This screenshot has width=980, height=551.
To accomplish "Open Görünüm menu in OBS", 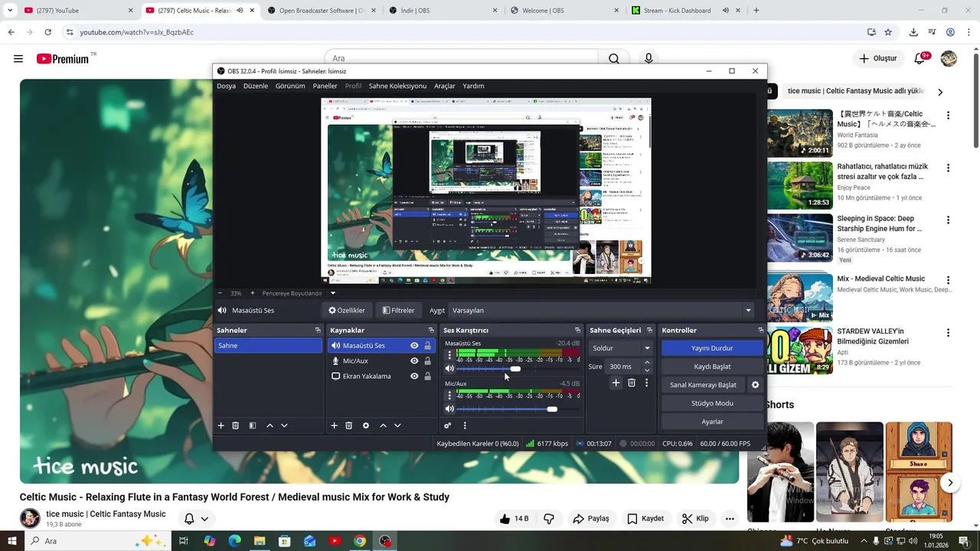I will (290, 86).
